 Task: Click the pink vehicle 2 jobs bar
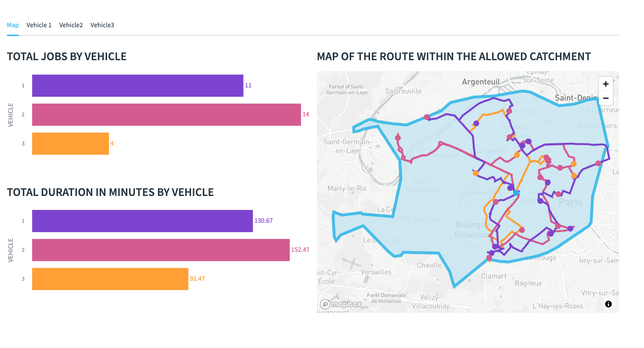click(x=166, y=115)
